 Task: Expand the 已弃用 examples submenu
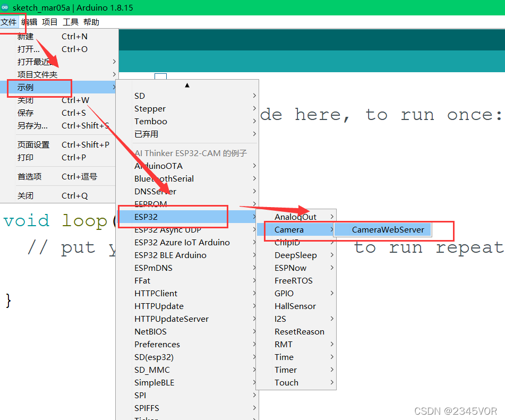187,134
